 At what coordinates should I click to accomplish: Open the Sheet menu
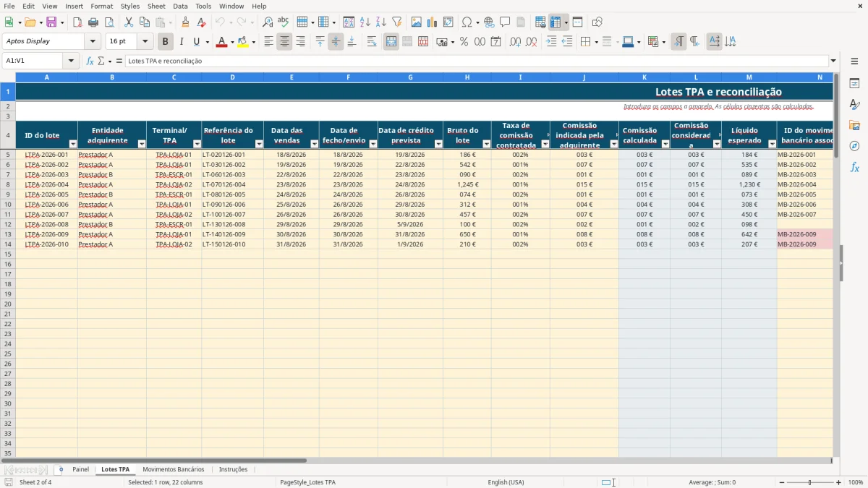156,6
